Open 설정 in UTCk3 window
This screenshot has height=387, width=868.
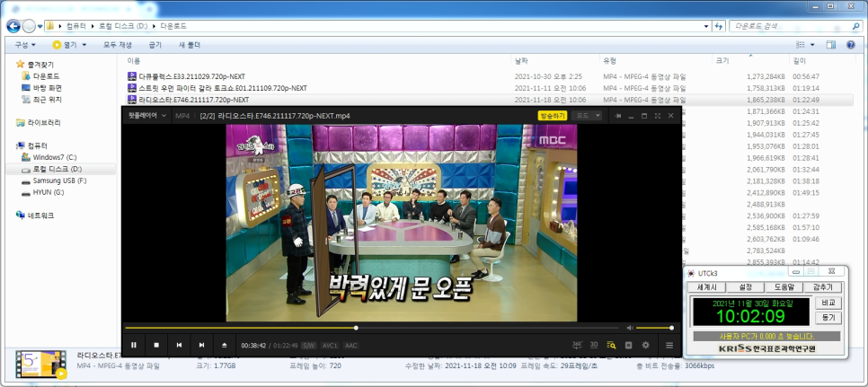(x=745, y=287)
